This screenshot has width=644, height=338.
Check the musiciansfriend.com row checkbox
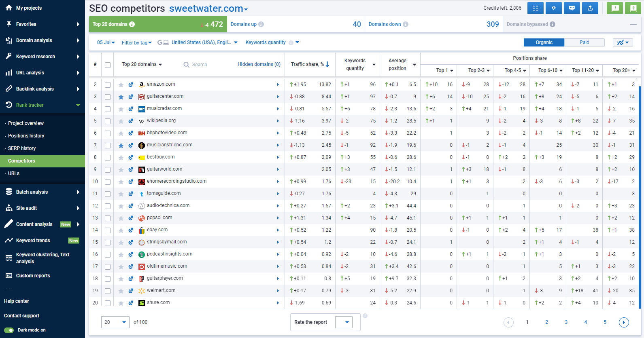click(108, 146)
